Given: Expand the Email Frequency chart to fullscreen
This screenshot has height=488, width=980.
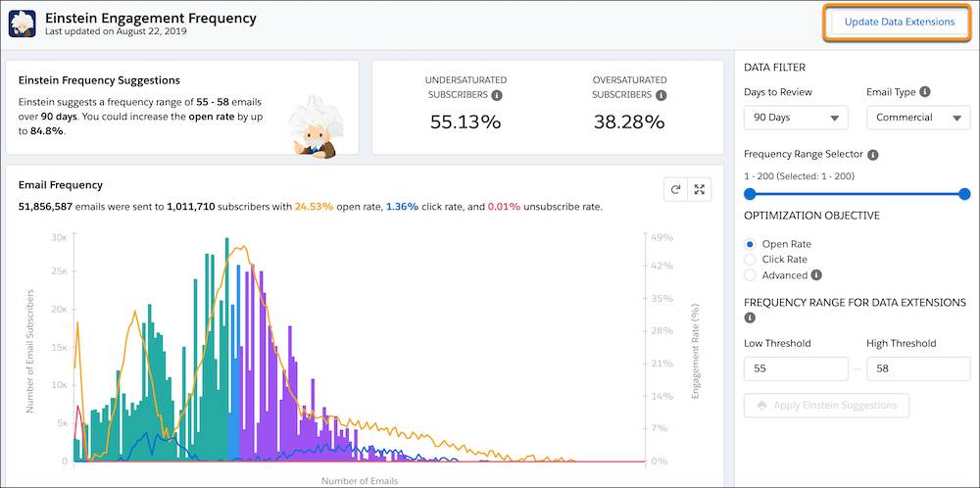Looking at the screenshot, I should tap(700, 189).
